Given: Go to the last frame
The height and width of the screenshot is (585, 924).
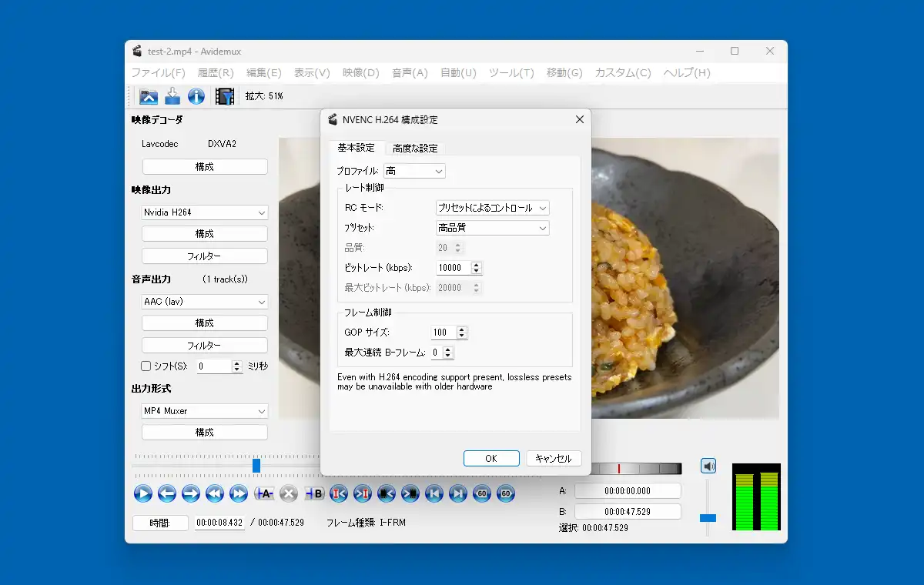Looking at the screenshot, I should 458,494.
